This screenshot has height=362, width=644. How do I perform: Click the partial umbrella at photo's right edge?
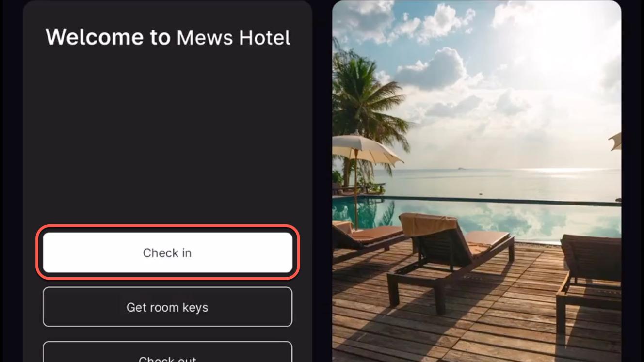tap(615, 141)
